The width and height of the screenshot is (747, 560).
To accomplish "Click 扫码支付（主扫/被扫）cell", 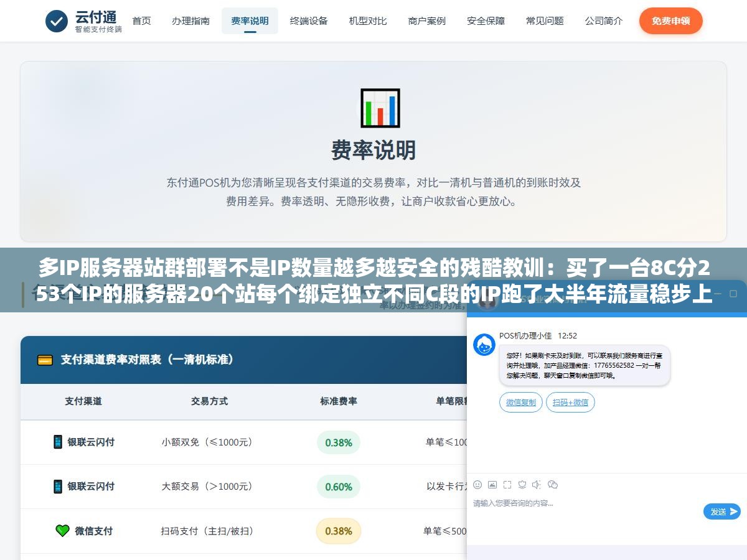I will 208,531.
